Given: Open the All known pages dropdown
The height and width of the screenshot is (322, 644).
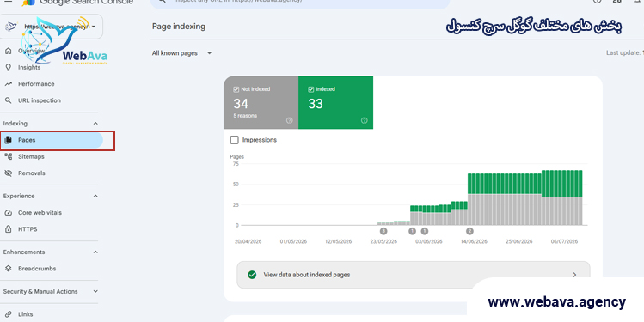Looking at the screenshot, I should (182, 53).
